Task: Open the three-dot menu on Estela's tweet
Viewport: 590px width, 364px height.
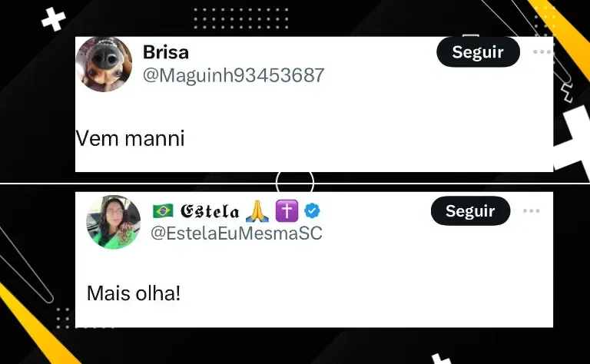Action: pos(532,210)
